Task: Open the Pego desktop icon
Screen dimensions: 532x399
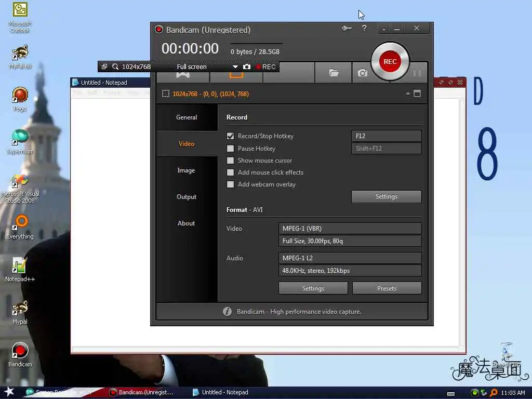Action: [20, 99]
